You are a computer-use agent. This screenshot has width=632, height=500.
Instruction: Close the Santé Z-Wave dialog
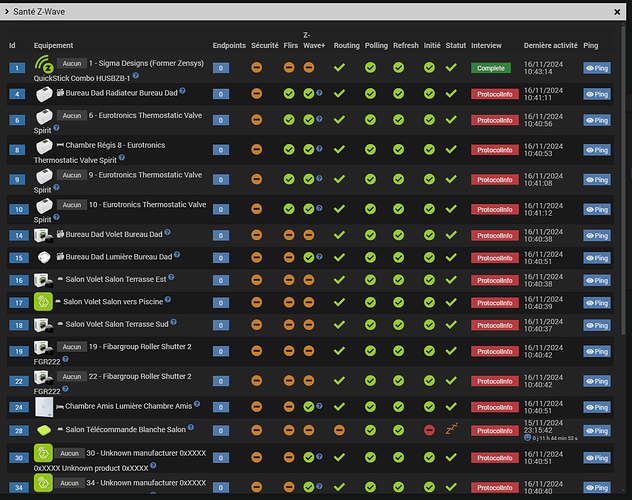pyautogui.click(x=617, y=12)
